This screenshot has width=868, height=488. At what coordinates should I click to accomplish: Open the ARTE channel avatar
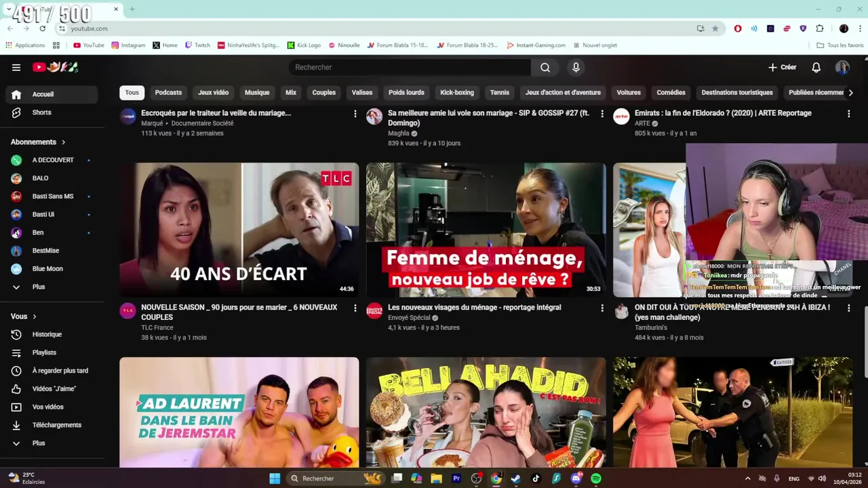click(x=621, y=117)
